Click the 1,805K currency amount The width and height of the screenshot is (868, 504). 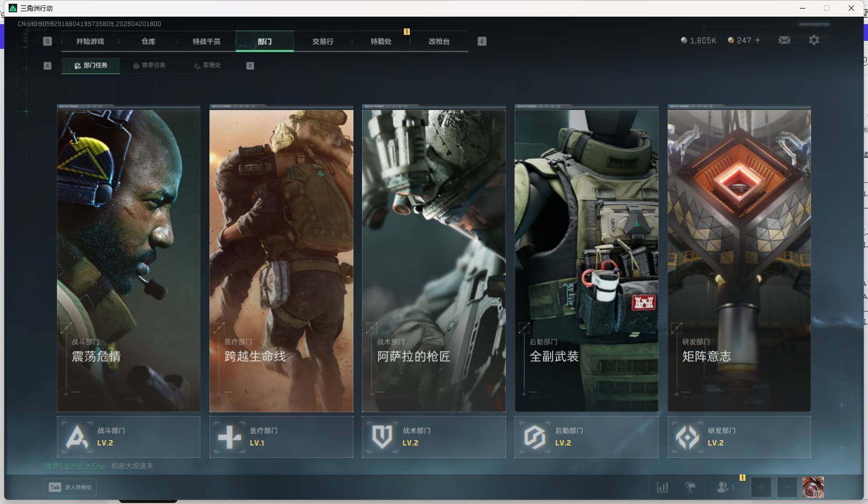point(703,41)
